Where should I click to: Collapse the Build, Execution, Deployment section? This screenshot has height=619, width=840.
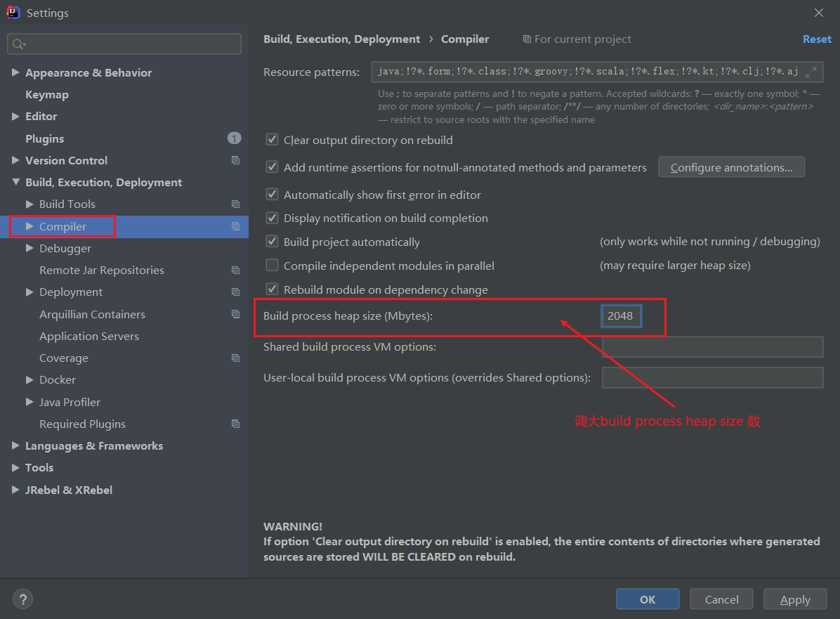[15, 182]
